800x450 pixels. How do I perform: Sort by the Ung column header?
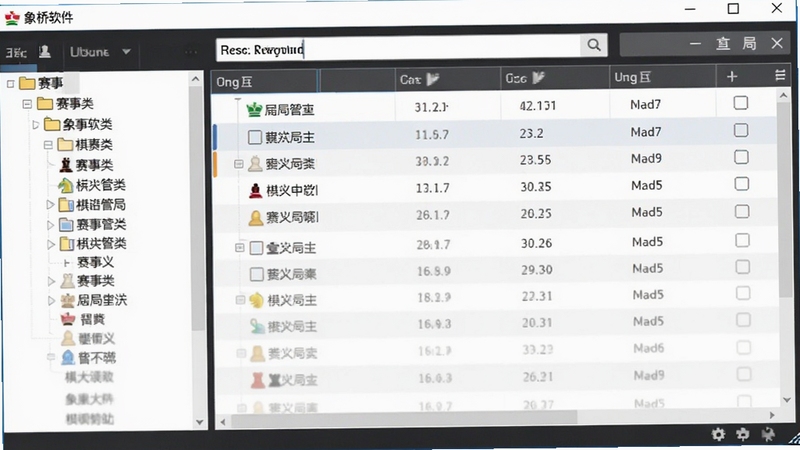[x=662, y=77]
